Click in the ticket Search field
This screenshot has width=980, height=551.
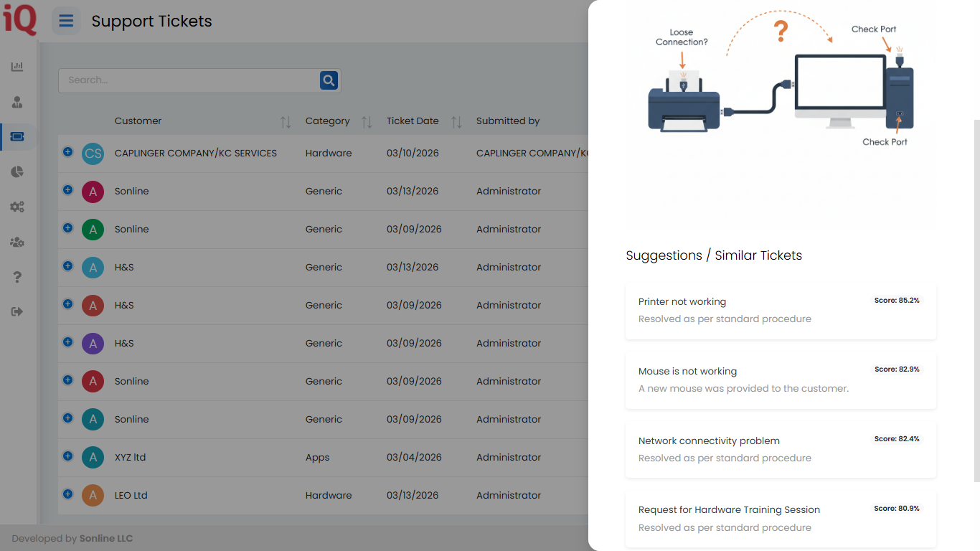click(188, 80)
